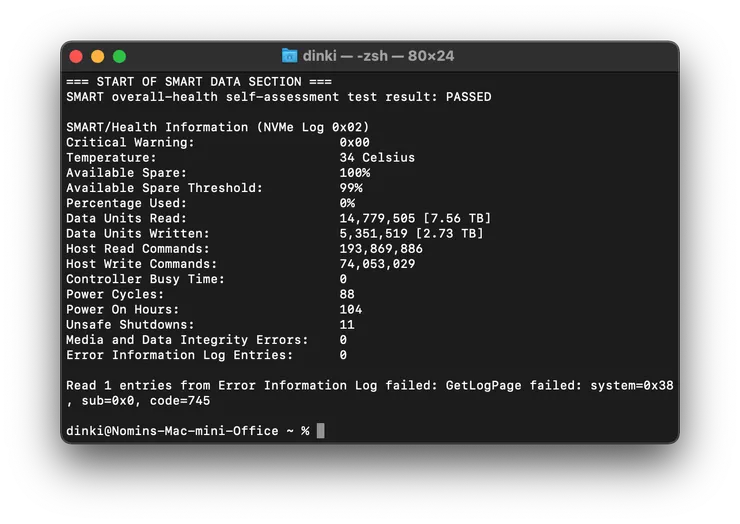Click the '34 Celsius' temperature value
The image size is (740, 524).
coord(377,157)
